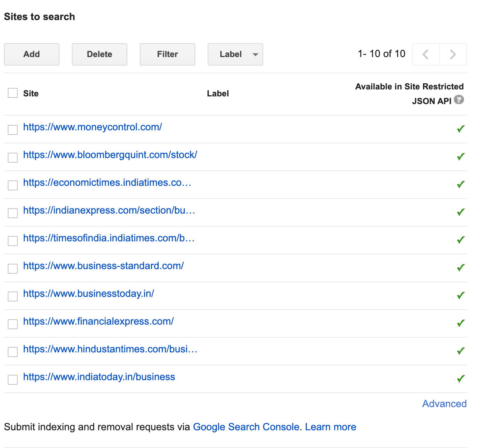494x448 pixels.
Task: Click the bloombergquint row green checkmark
Action: (x=461, y=157)
